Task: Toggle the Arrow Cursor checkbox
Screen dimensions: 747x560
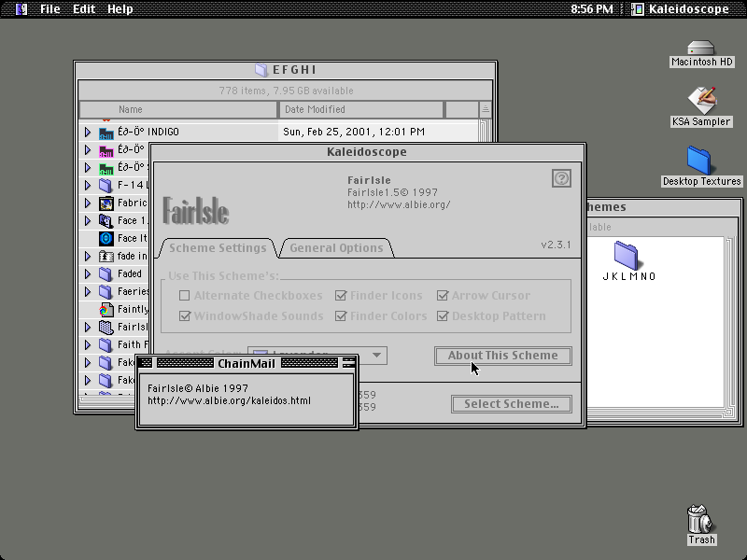Action: coord(443,296)
